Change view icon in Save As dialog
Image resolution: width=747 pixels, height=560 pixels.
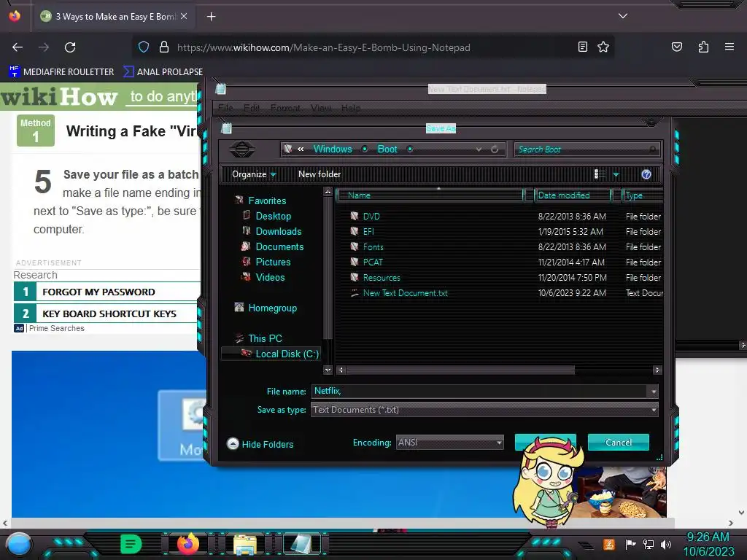[x=600, y=174]
